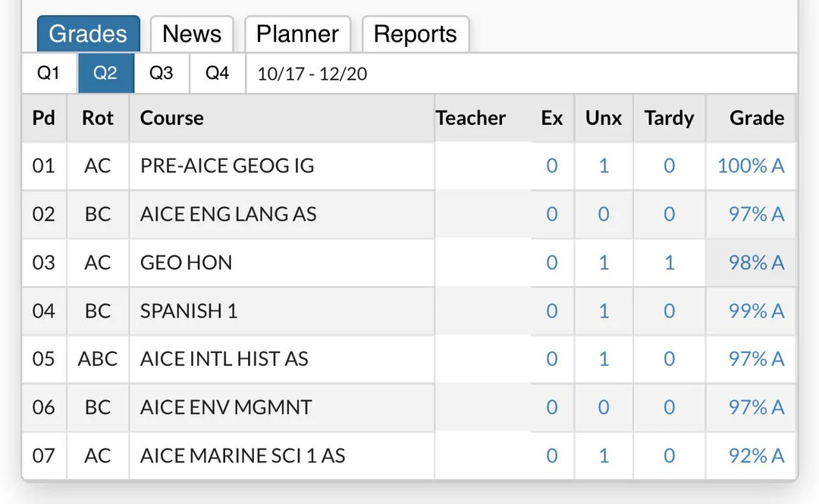Select the Grades tab

point(88,33)
